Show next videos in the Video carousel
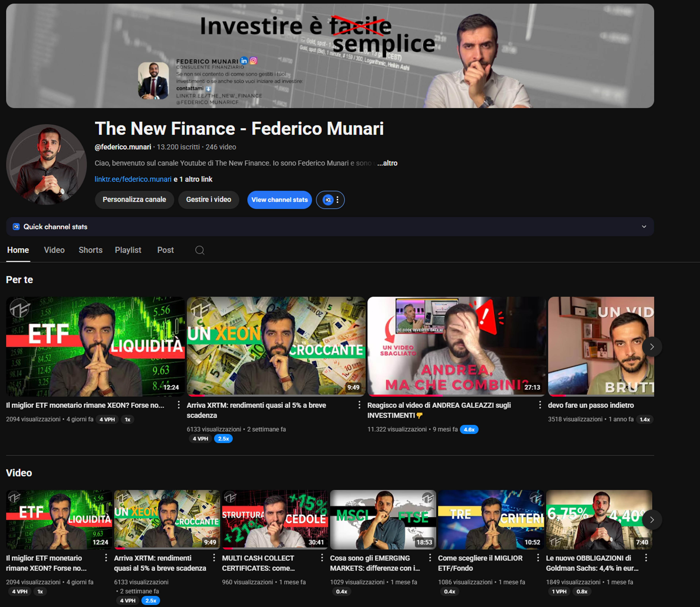This screenshot has width=700, height=607. point(652,520)
